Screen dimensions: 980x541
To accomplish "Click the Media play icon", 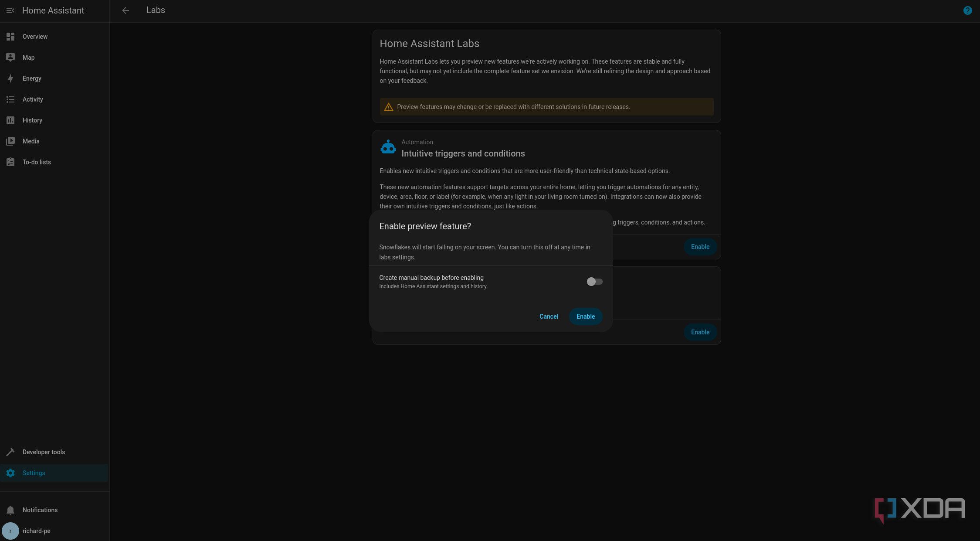I will coord(10,141).
